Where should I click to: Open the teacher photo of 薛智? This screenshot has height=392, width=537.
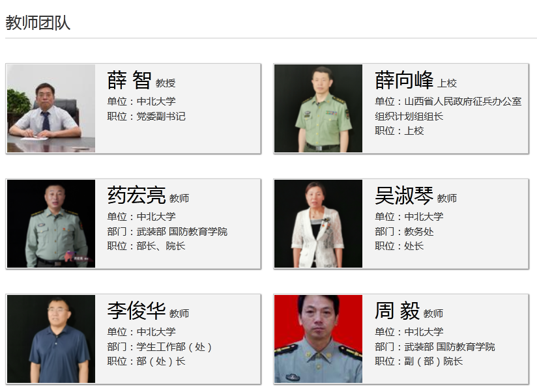click(51, 109)
